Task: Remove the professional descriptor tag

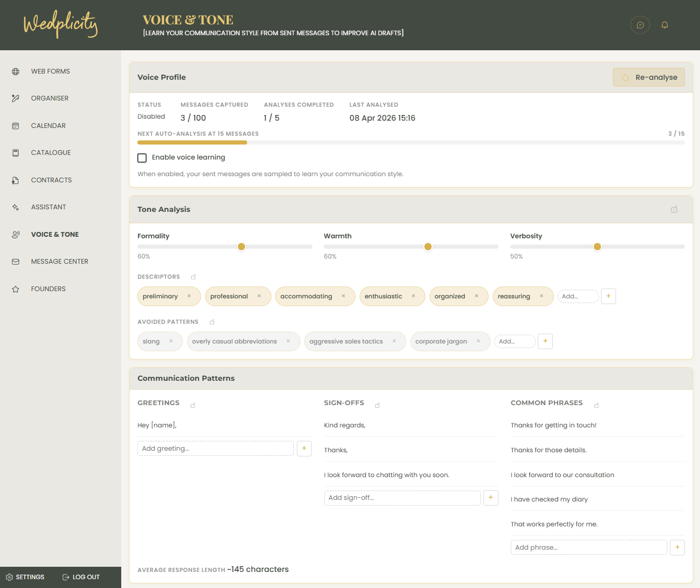Action: click(x=259, y=296)
